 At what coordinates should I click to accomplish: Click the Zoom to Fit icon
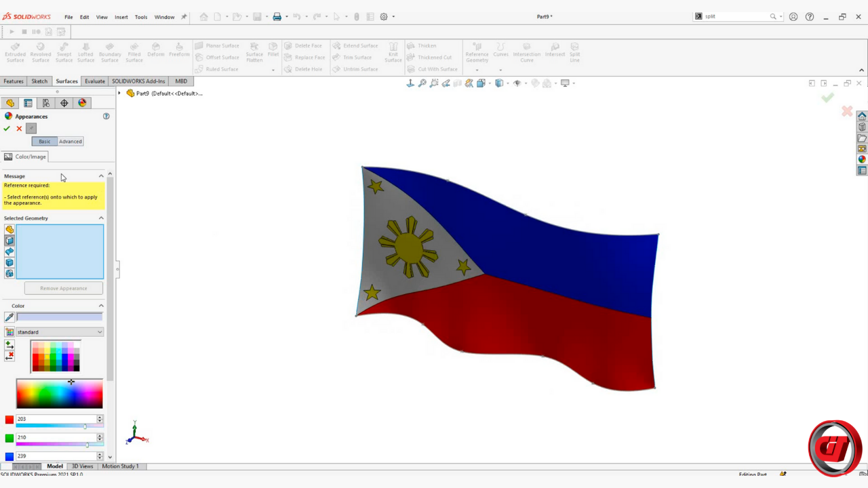tap(422, 83)
